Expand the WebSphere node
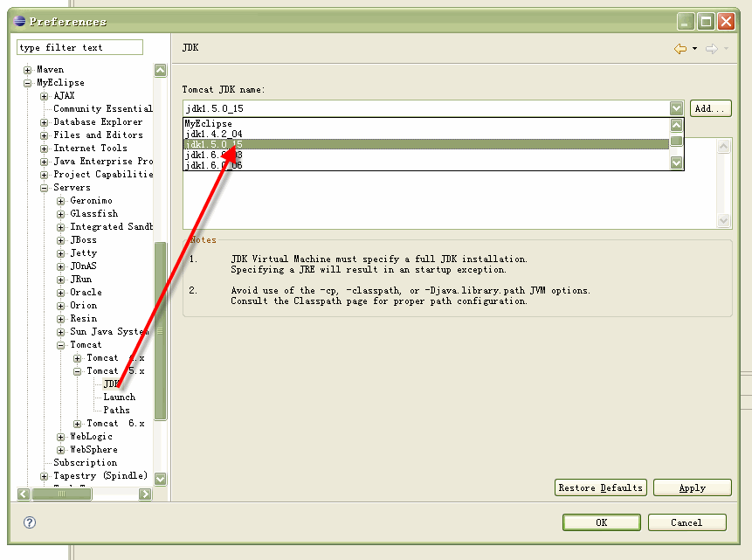 coord(60,450)
